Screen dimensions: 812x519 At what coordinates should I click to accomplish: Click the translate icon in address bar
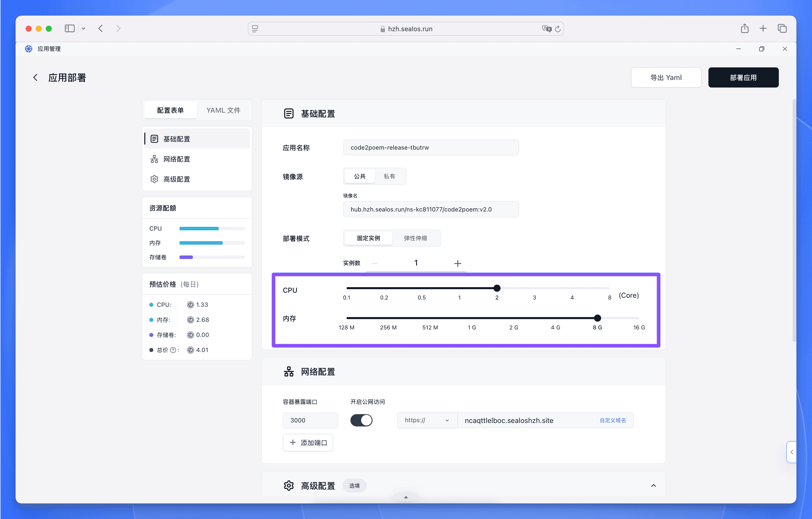(x=547, y=29)
